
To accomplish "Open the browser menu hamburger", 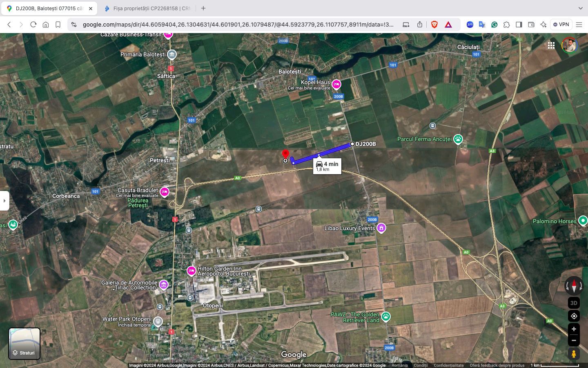I will coord(580,25).
